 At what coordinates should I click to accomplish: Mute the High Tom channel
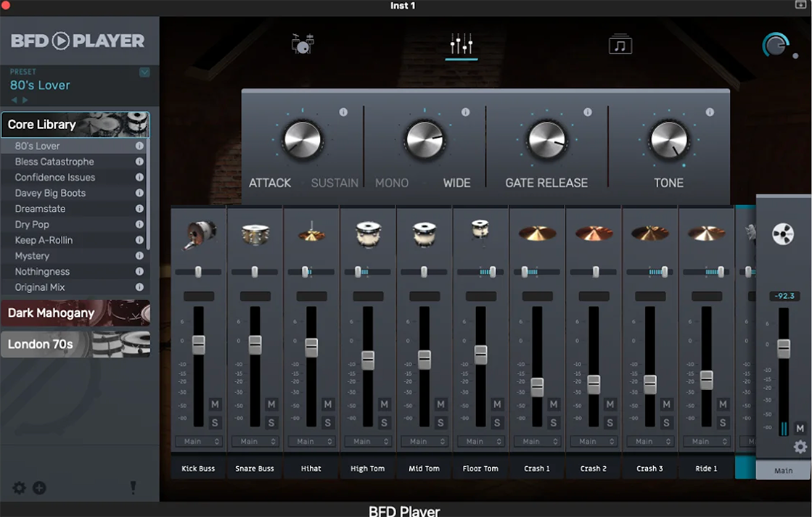(385, 404)
